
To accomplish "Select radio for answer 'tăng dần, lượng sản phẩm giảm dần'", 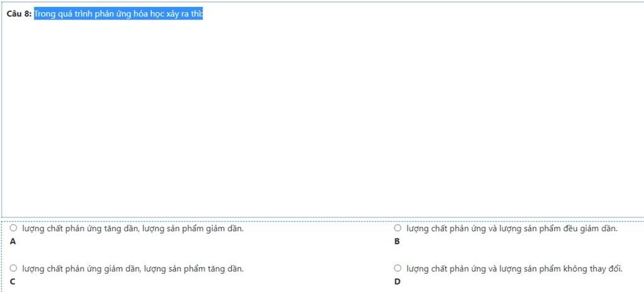I will (x=13, y=228).
